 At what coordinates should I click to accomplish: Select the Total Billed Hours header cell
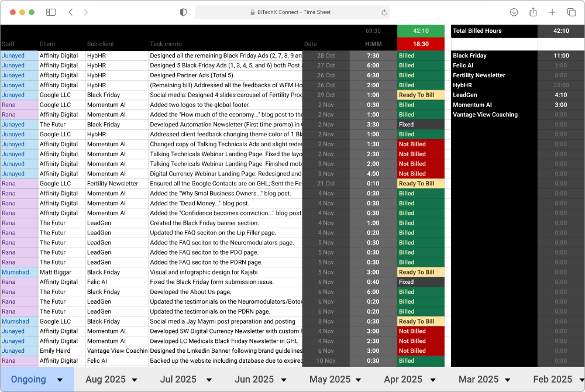[x=493, y=31]
